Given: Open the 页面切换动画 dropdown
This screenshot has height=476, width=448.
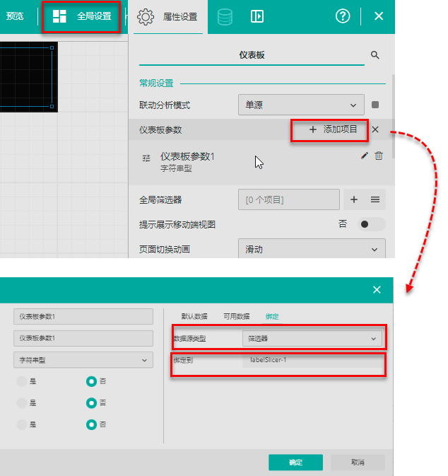Looking at the screenshot, I should pyautogui.click(x=312, y=250).
